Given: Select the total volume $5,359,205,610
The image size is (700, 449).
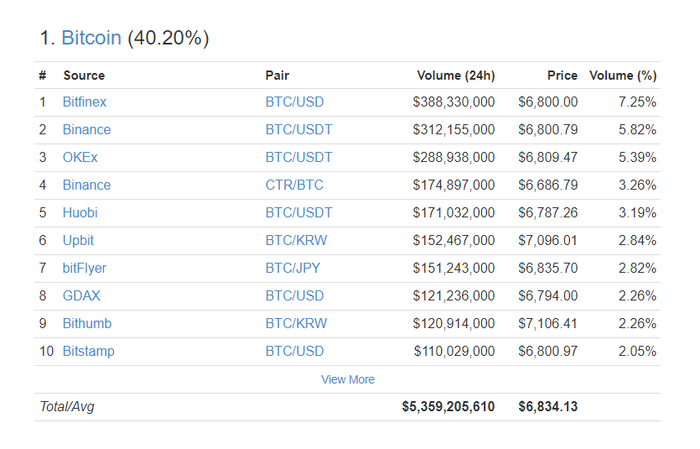Looking at the screenshot, I should point(448,407).
